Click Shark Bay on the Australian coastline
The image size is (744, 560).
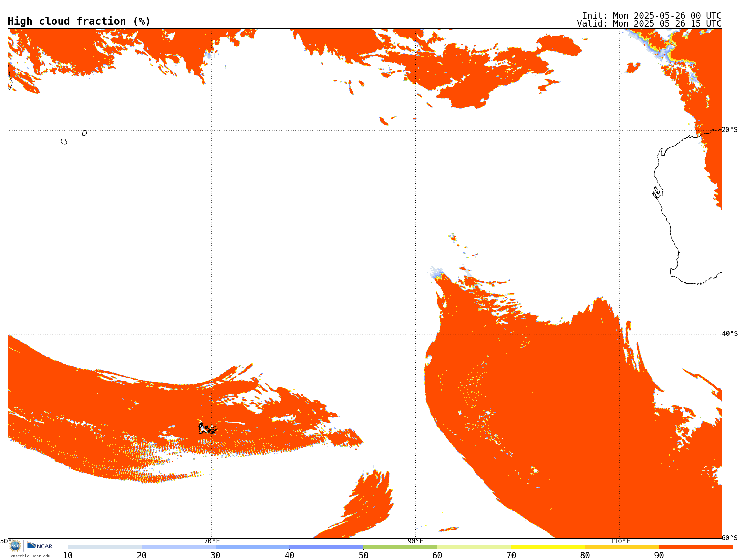(x=658, y=192)
